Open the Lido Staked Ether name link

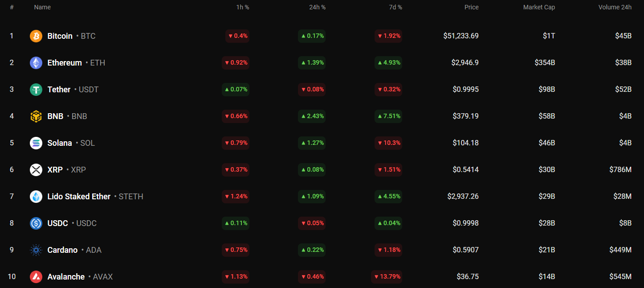[79, 197]
